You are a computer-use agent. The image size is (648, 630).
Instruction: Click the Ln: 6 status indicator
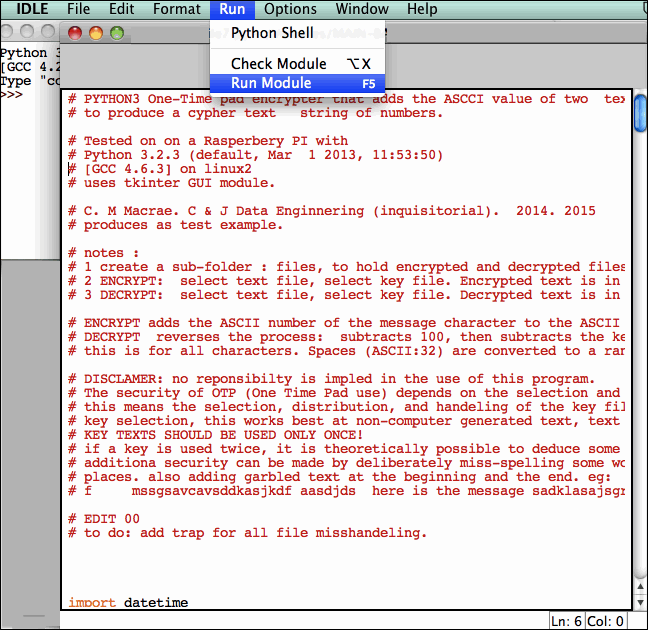(x=566, y=621)
